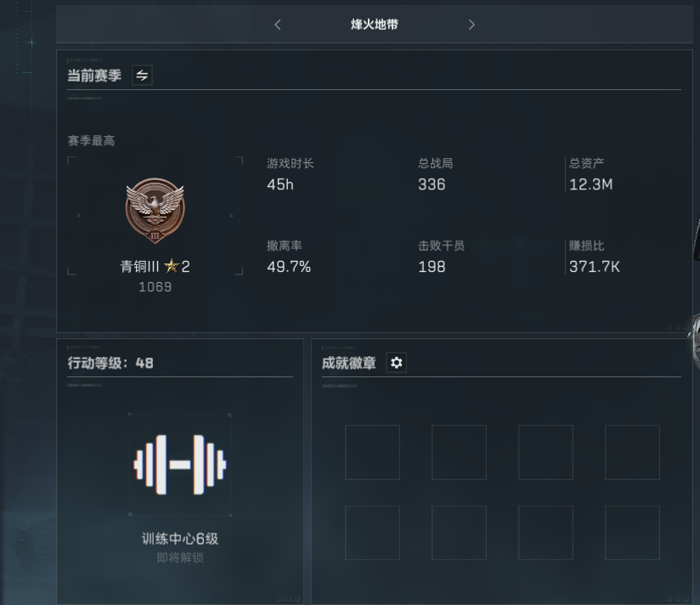Screen dimensions: 700x605
Task: Click the 击败干员 198 stat
Action: click(441, 257)
